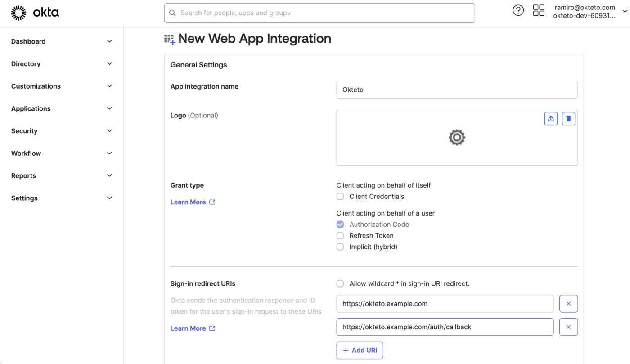630x364 pixels.
Task: Open the help question mark icon
Action: (518, 10)
